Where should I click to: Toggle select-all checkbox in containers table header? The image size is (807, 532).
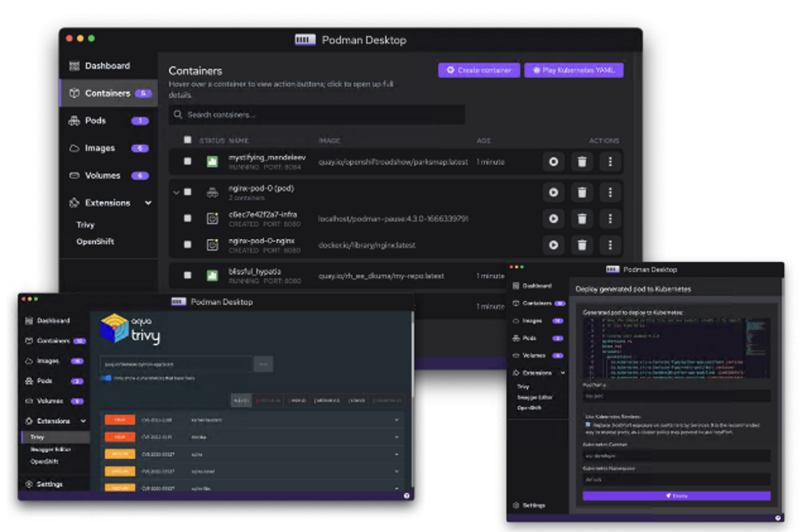(188, 140)
